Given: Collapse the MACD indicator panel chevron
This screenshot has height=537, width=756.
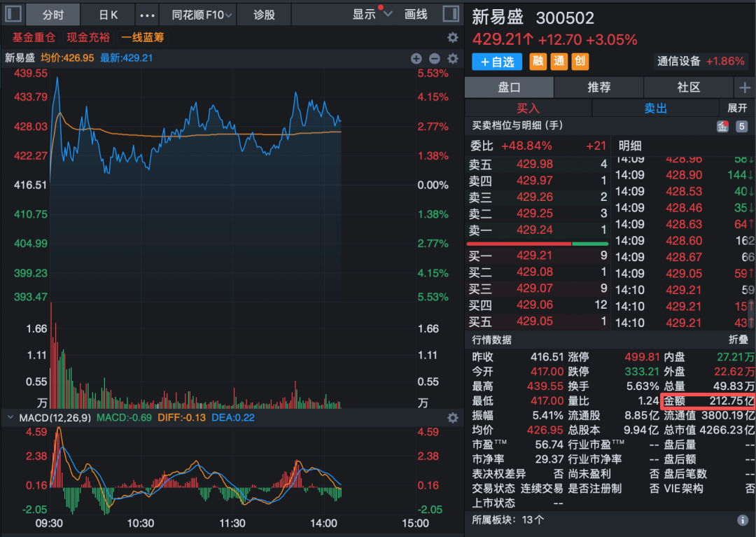Looking at the screenshot, I should pos(10,418).
